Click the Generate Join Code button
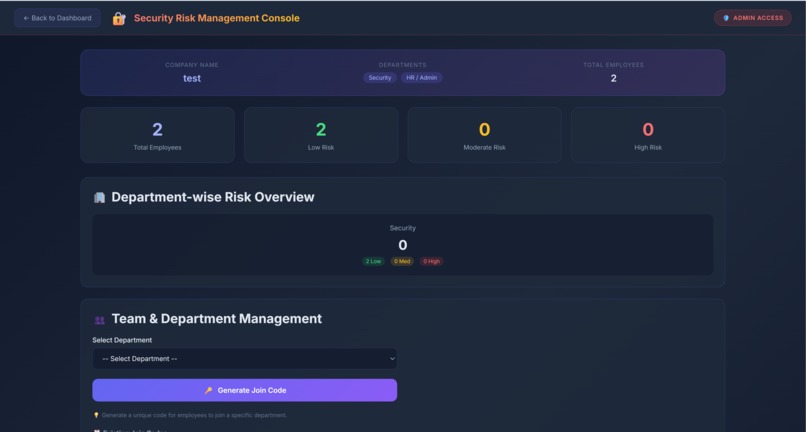 245,390
